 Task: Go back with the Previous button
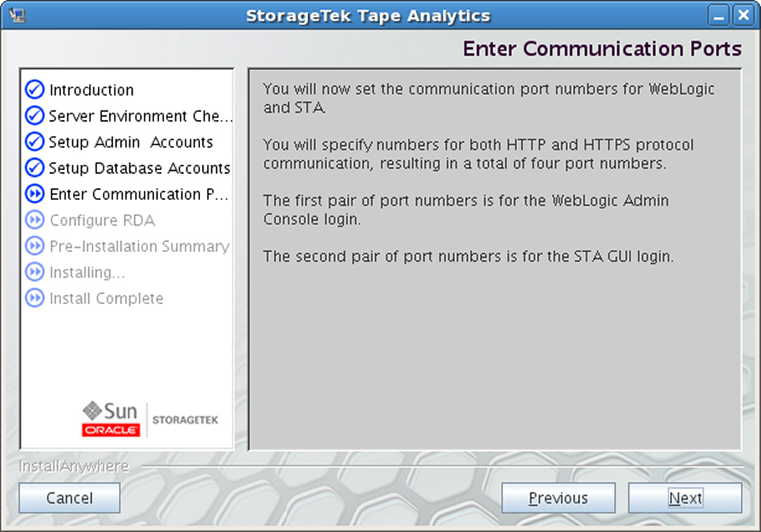point(558,497)
